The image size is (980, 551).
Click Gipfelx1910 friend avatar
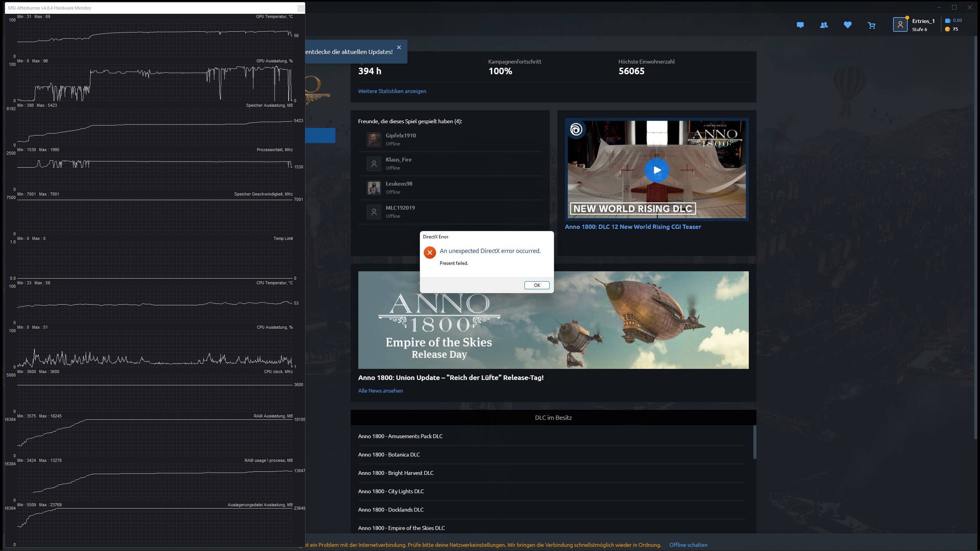[374, 139]
